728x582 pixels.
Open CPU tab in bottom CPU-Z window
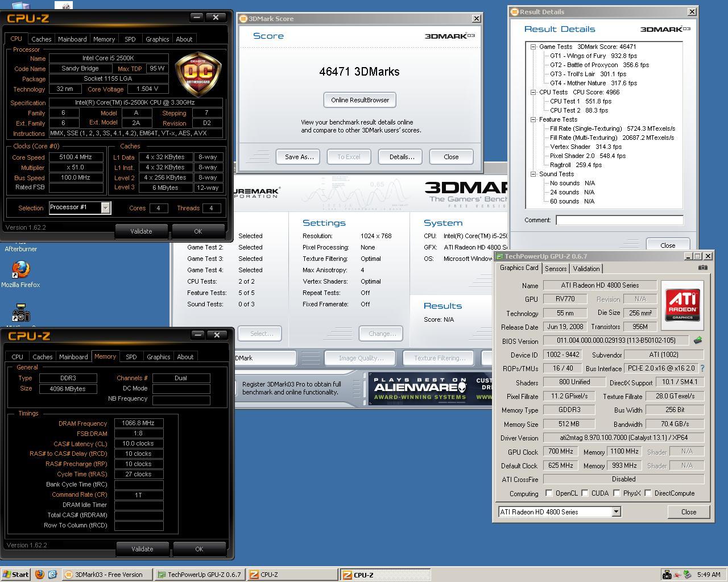17,357
